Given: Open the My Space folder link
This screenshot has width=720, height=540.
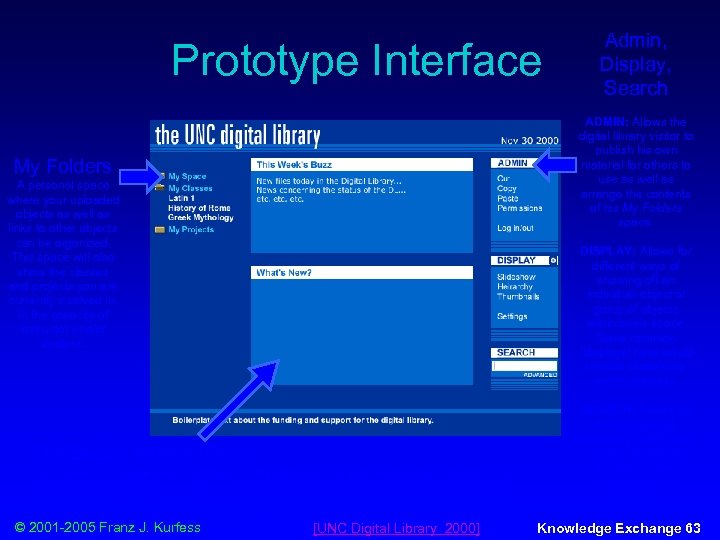Looking at the screenshot, I should (x=187, y=176).
